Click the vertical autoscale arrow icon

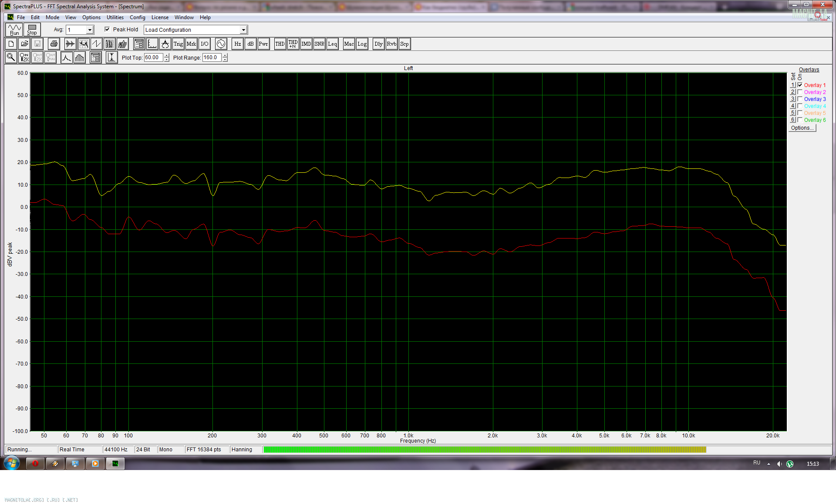pos(112,57)
